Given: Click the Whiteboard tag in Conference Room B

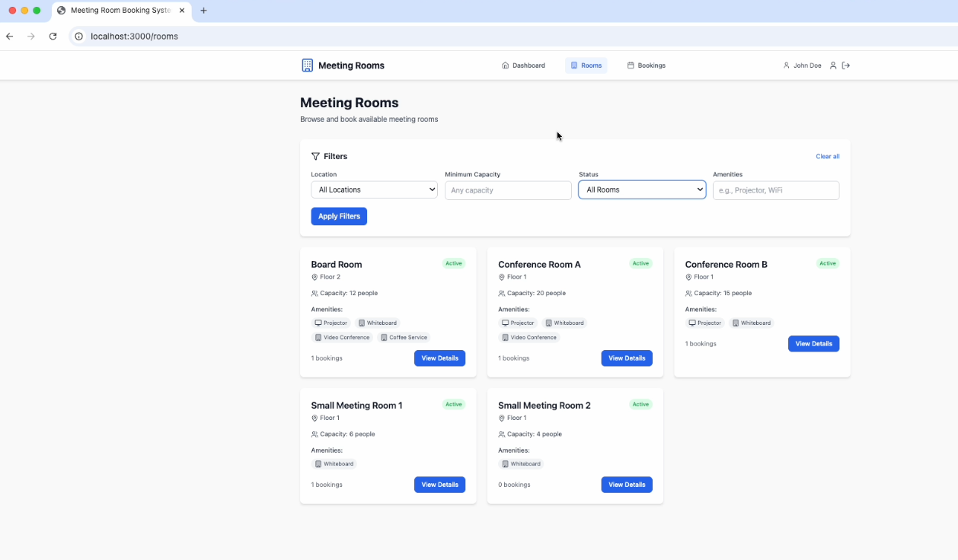Looking at the screenshot, I should (752, 323).
